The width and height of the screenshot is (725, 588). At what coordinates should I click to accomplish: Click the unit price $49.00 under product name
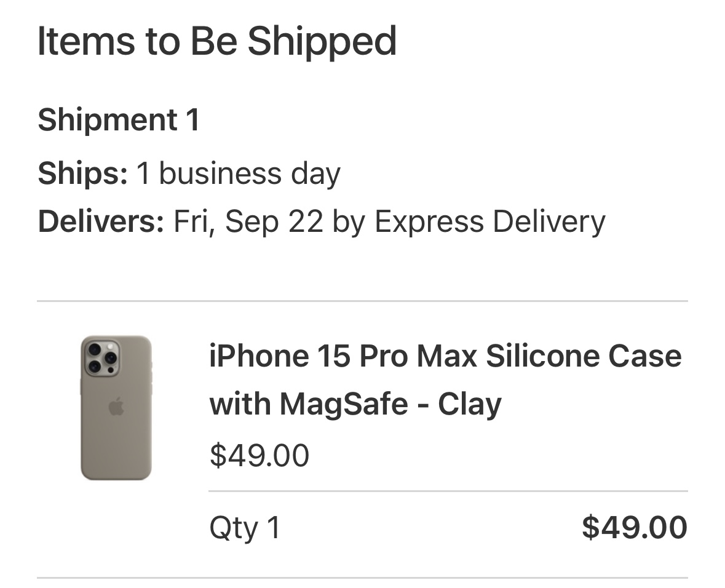click(259, 455)
